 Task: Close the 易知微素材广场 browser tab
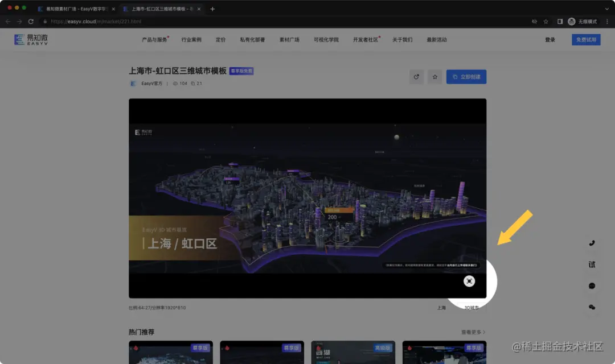pos(113,9)
